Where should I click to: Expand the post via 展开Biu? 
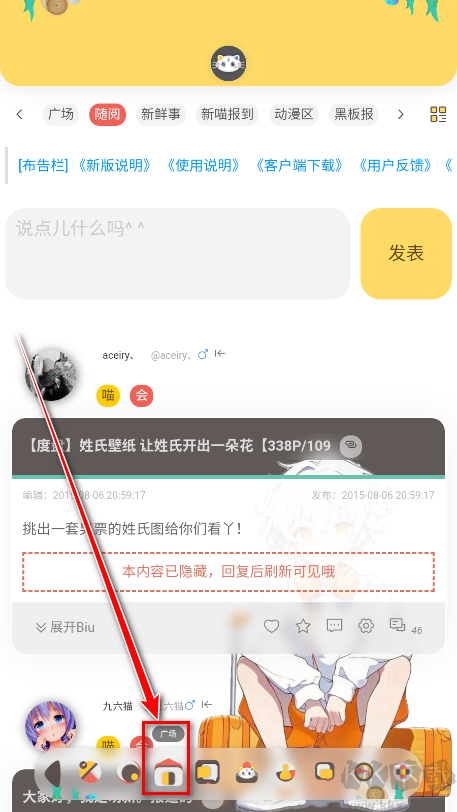tap(65, 628)
